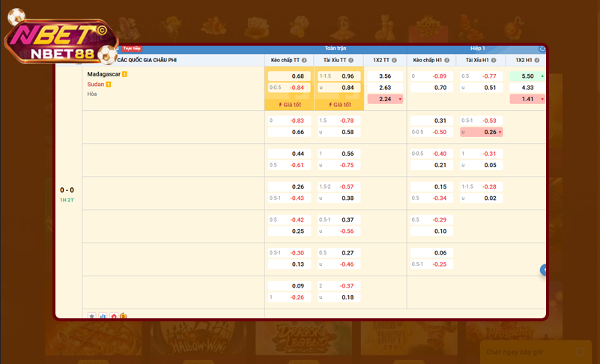Select the Toàn trận header section
The height and width of the screenshot is (364, 600).
point(336,48)
